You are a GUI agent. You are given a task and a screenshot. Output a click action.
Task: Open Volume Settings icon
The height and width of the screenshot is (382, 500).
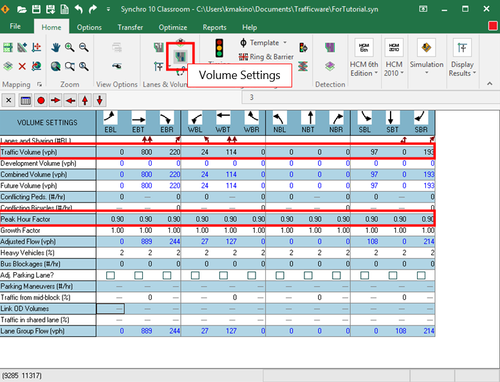(x=180, y=56)
